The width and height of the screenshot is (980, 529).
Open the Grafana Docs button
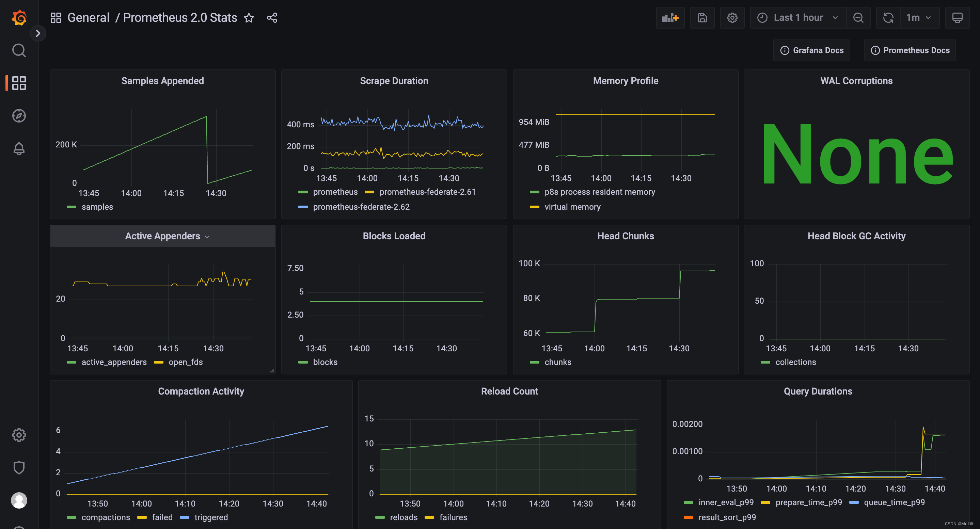(811, 50)
